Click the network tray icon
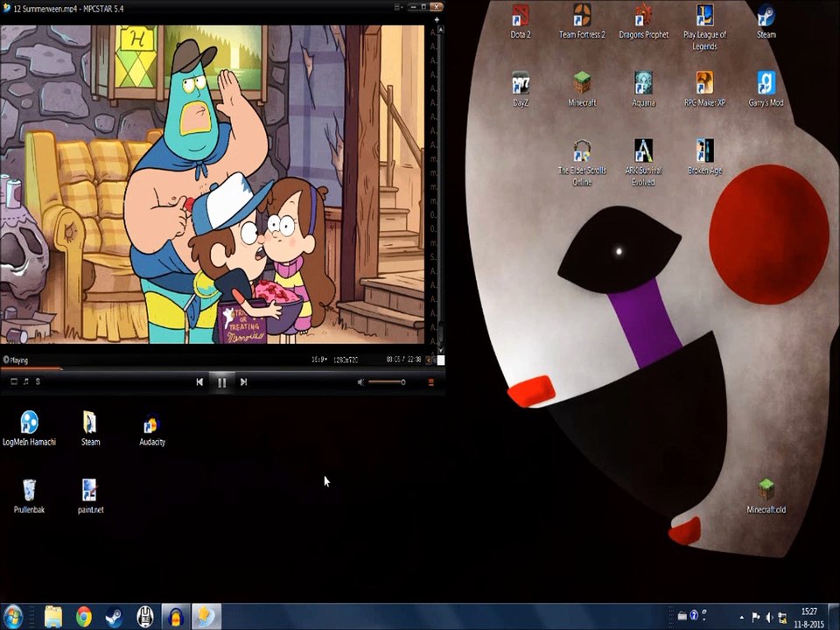This screenshot has width=840, height=630. point(782,617)
